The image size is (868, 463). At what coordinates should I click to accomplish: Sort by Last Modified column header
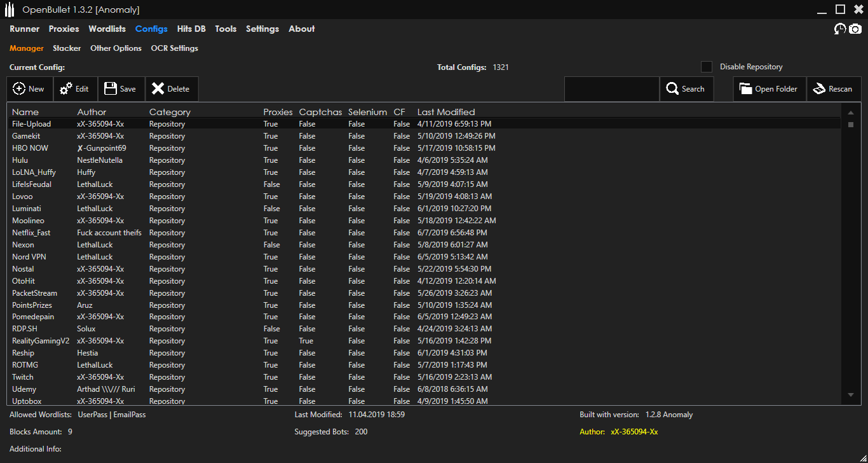tap(446, 112)
